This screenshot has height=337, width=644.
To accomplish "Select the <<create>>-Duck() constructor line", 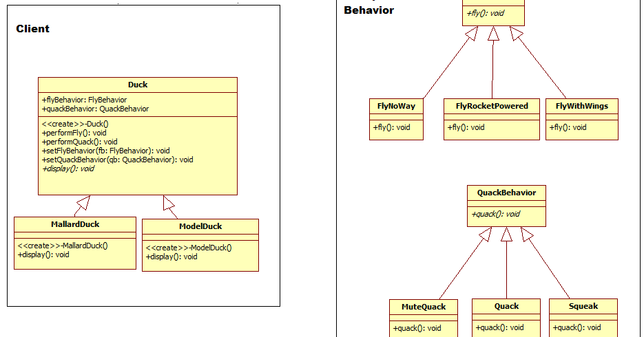I will point(75,124).
